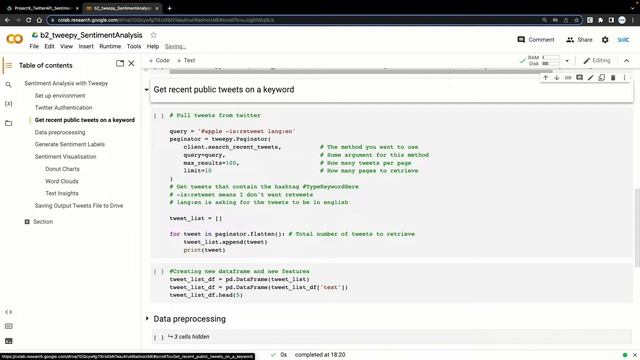Mirror cell in tab
The width and height of the screenshot is (640, 360).
coord(602,78)
